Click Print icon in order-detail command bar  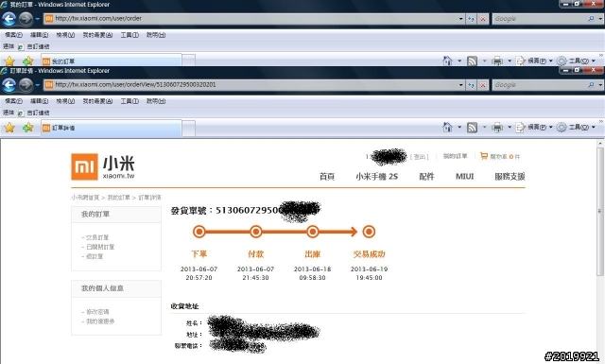[497, 127]
